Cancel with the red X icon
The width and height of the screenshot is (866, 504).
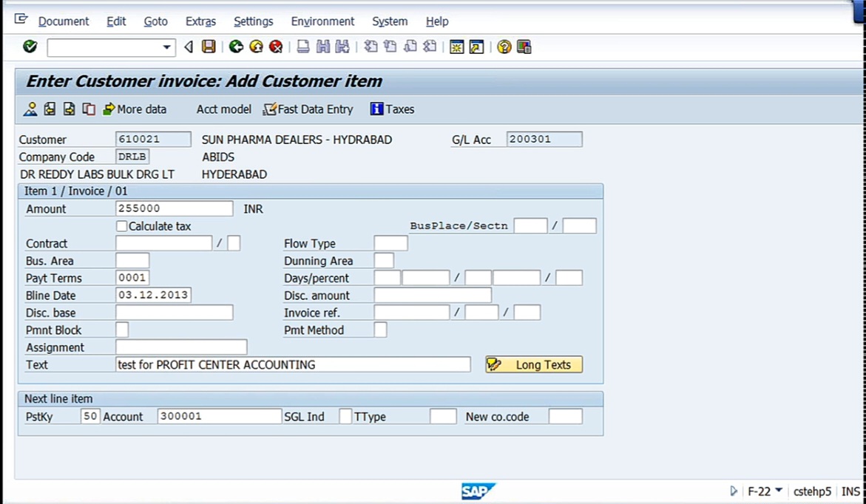(276, 47)
